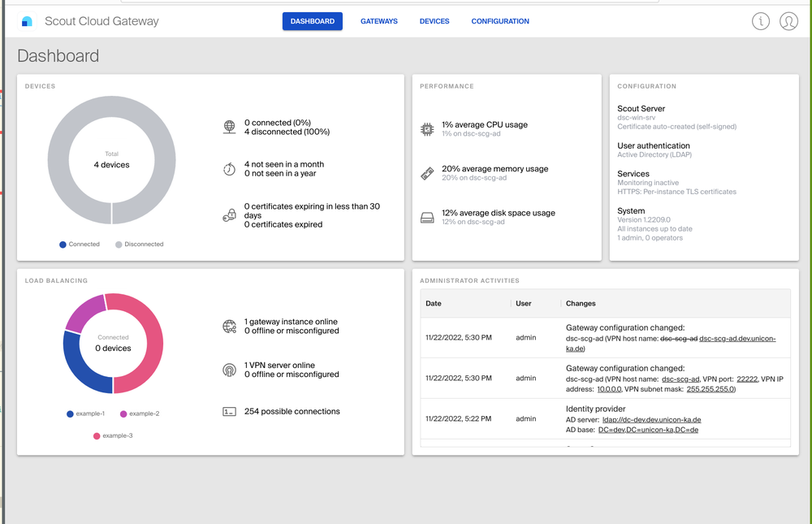Select the Services configuration entry
812x524 pixels.
[676, 183]
